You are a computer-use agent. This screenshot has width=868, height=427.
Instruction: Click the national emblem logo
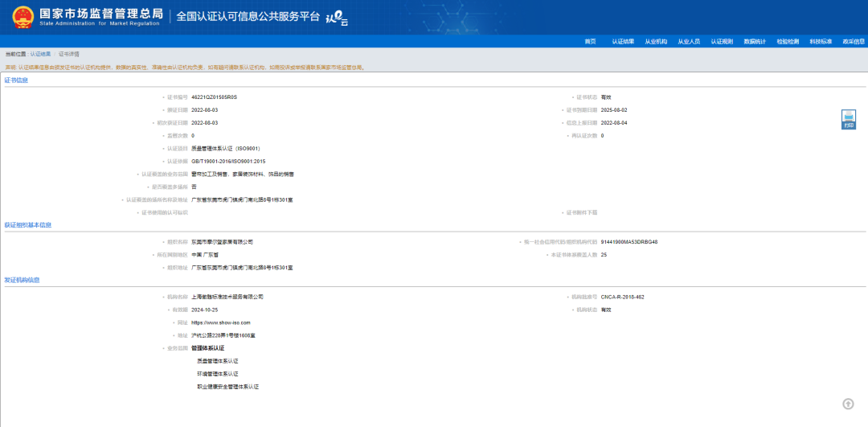tap(23, 17)
